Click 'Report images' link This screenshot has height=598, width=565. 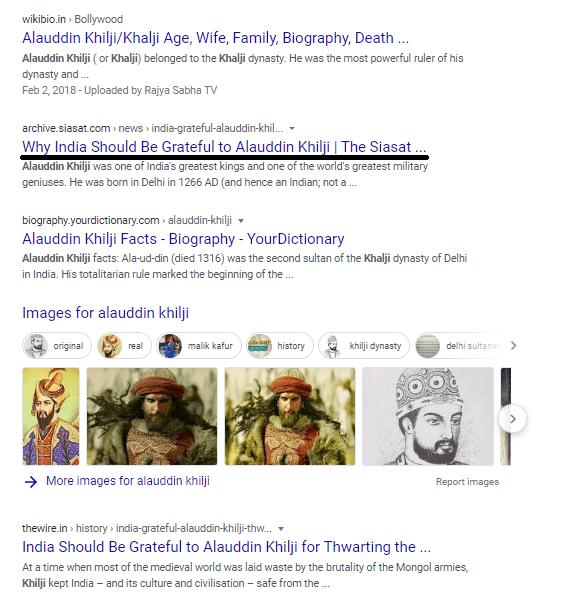coord(467,482)
